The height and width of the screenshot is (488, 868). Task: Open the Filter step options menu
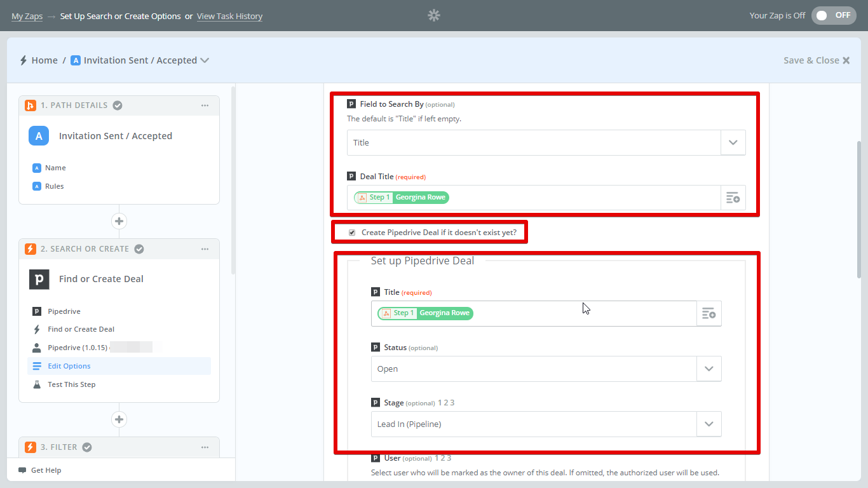point(205,447)
